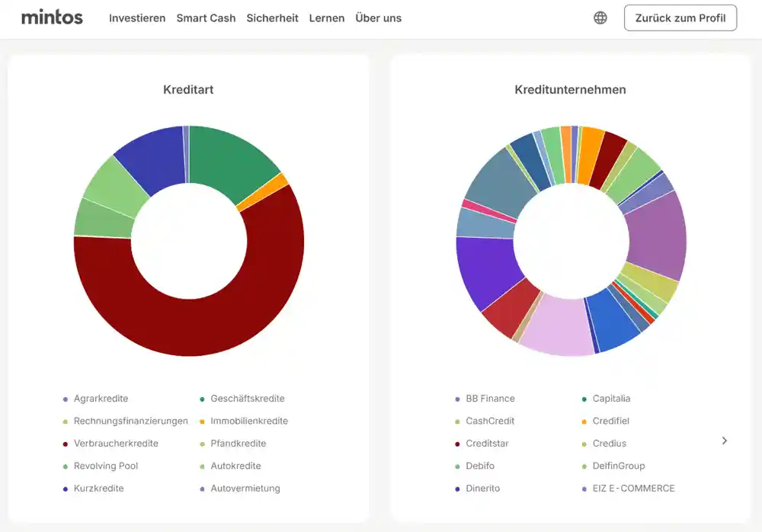Click the Capitalia legend label
This screenshot has width=762, height=532.
(x=611, y=399)
